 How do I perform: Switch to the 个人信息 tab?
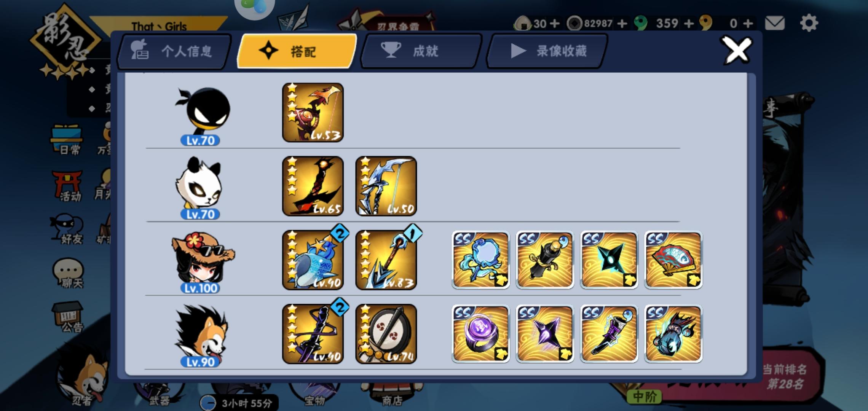tap(174, 51)
